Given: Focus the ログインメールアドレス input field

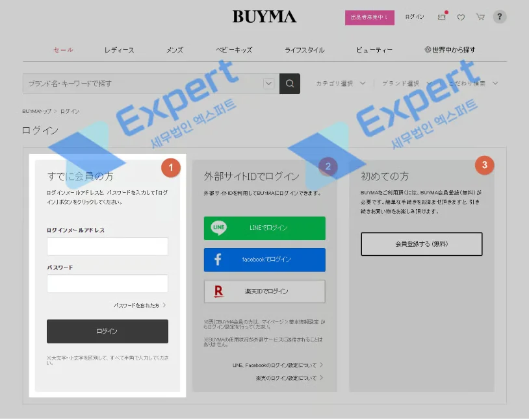Looking at the screenshot, I should pyautogui.click(x=107, y=246).
